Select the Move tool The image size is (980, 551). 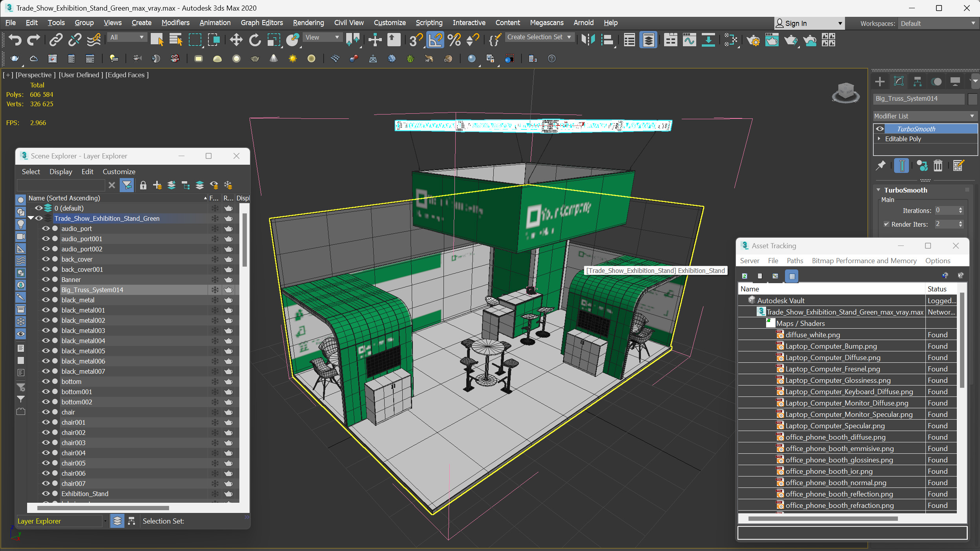[236, 40]
